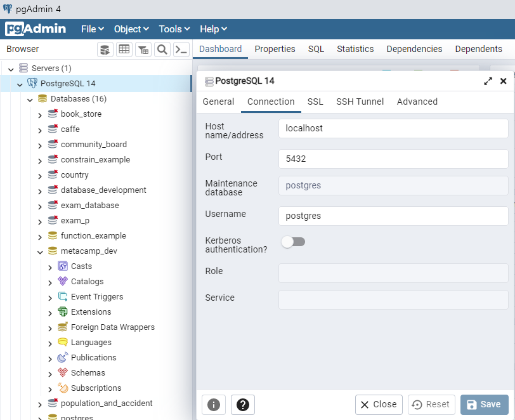The height and width of the screenshot is (420, 515).
Task: Click the Port input field
Action: click(393, 159)
